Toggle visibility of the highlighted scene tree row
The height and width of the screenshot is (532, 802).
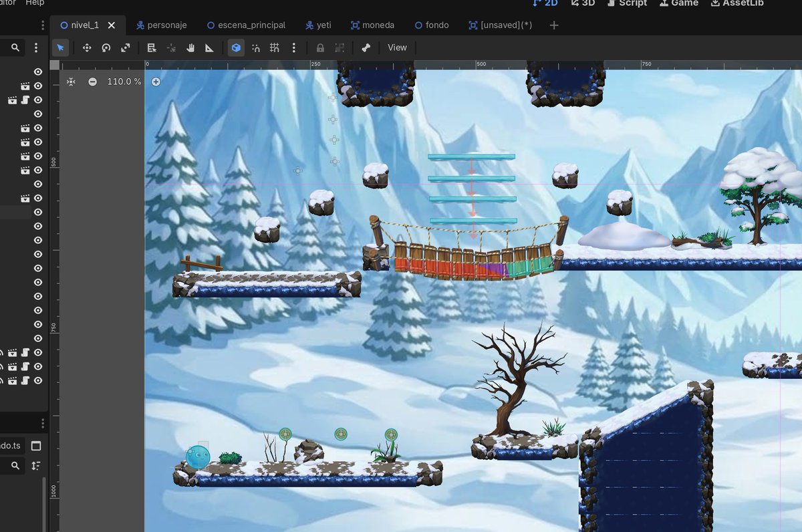click(38, 213)
